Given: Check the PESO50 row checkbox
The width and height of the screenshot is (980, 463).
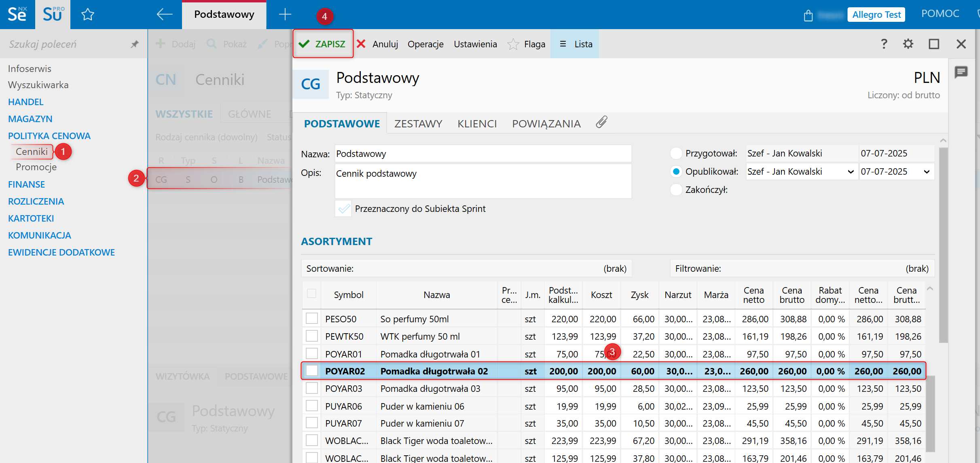Looking at the screenshot, I should pyautogui.click(x=311, y=319).
